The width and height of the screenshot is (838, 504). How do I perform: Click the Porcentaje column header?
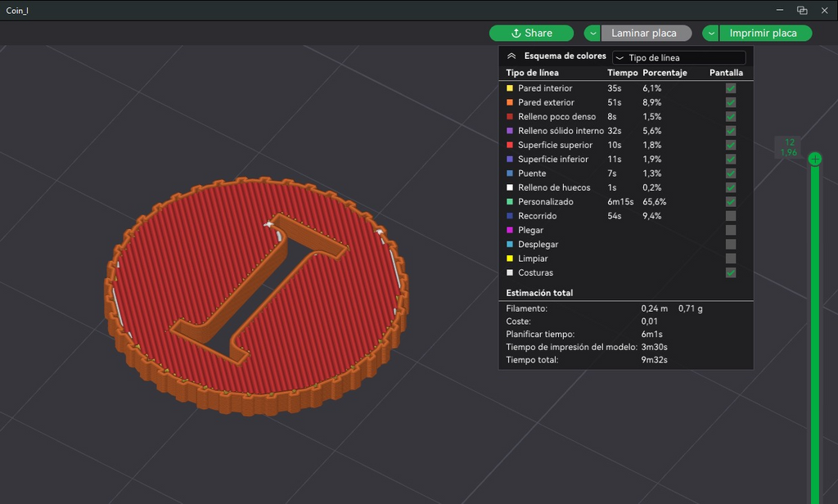pyautogui.click(x=665, y=73)
